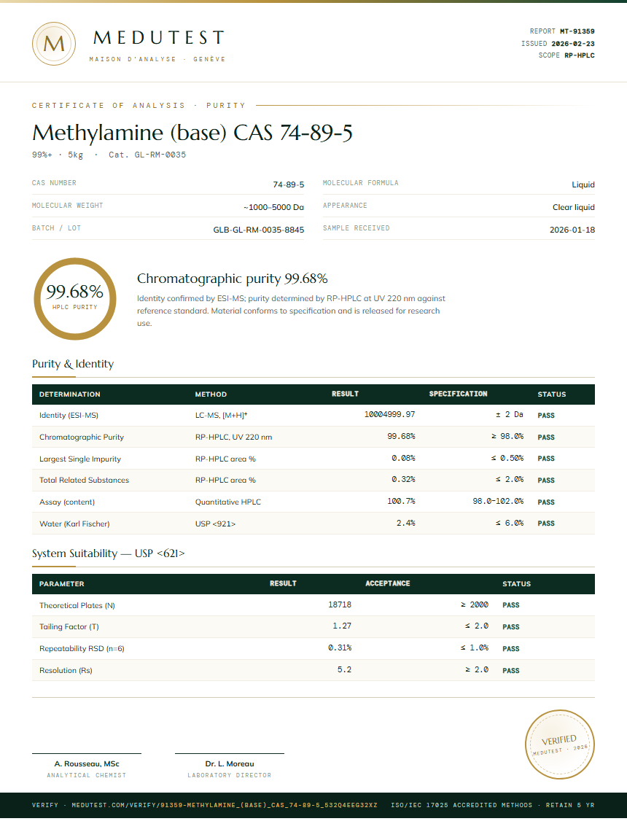
Task: Select the scope value RP-HPLC
Action: [580, 55]
